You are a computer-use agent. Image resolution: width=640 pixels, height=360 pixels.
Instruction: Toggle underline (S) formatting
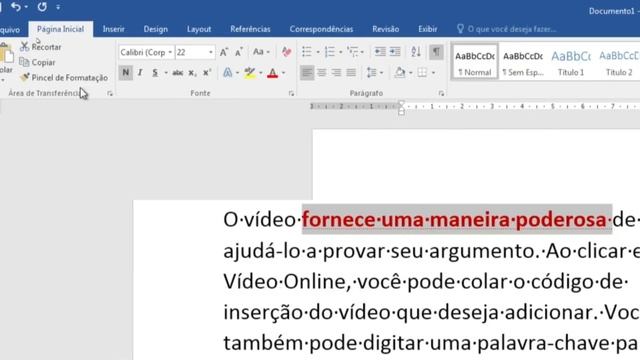[155, 73]
